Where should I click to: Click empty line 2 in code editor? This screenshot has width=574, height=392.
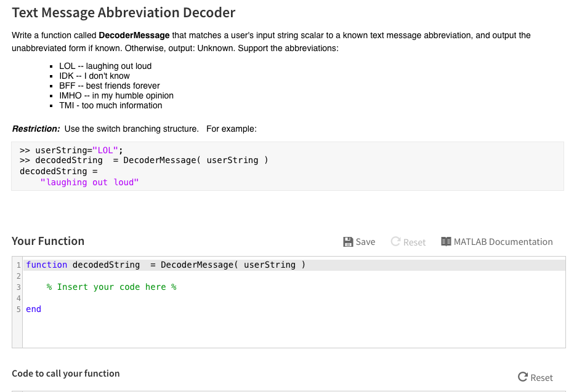[294, 276]
